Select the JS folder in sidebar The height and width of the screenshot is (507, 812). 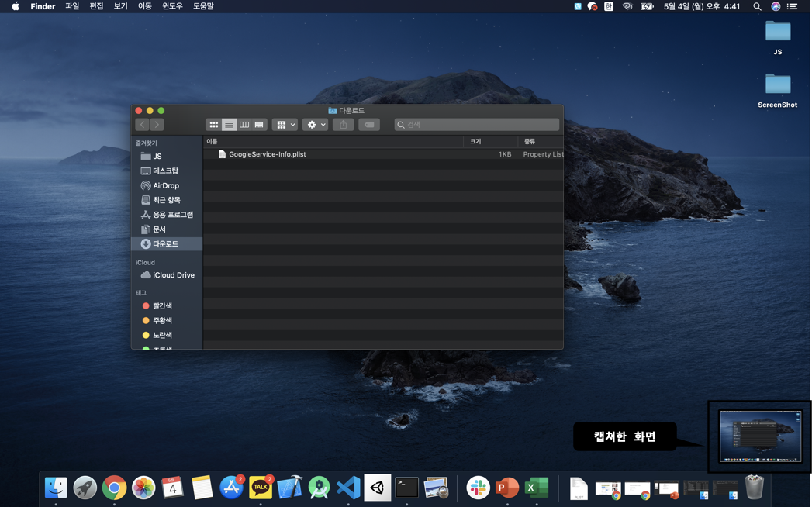pyautogui.click(x=167, y=157)
